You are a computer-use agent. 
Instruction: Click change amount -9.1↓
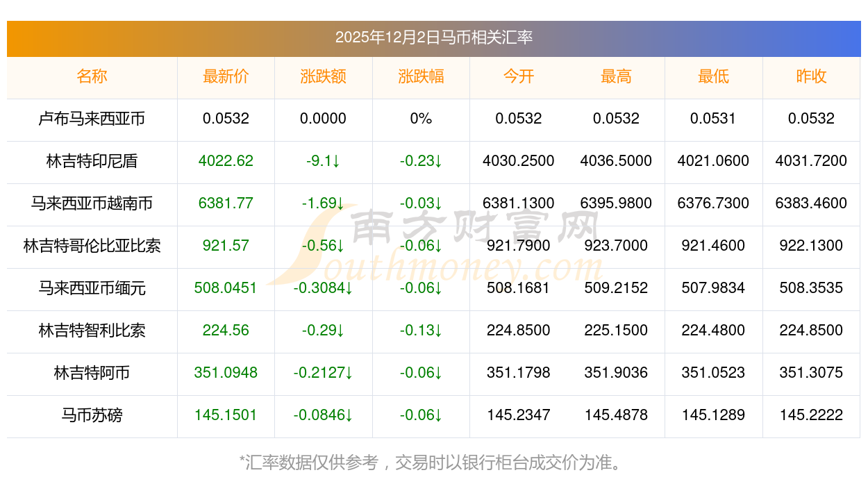(324, 161)
